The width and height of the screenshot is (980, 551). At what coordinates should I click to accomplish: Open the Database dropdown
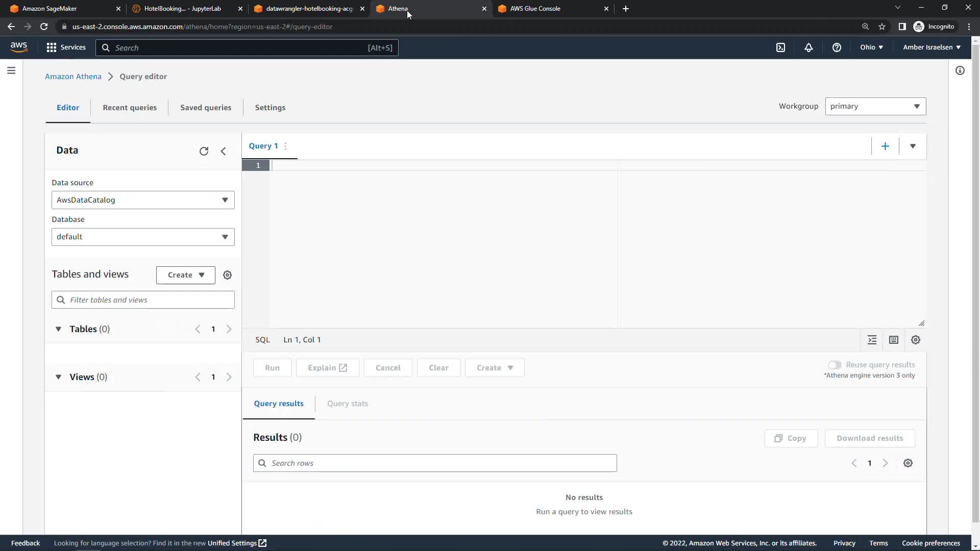tap(143, 237)
